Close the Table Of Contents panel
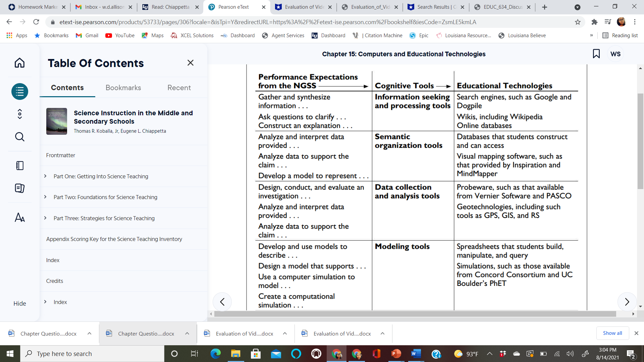The width and height of the screenshot is (644, 362). 191,63
